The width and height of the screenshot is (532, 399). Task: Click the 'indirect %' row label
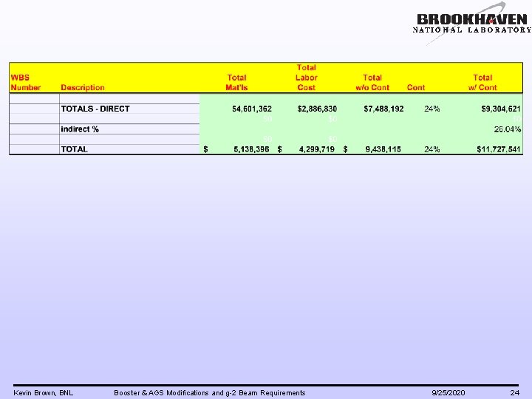coord(80,129)
